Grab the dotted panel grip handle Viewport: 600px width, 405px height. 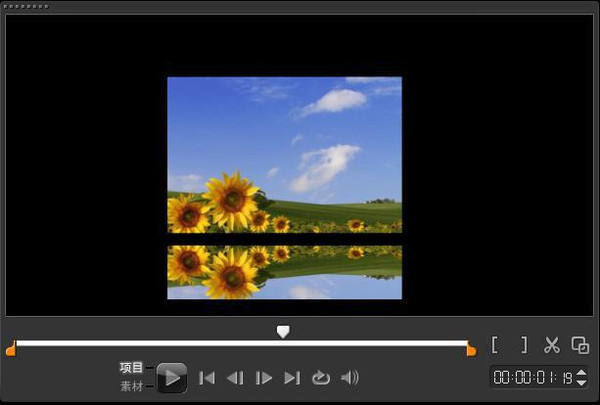pyautogui.click(x=25, y=6)
